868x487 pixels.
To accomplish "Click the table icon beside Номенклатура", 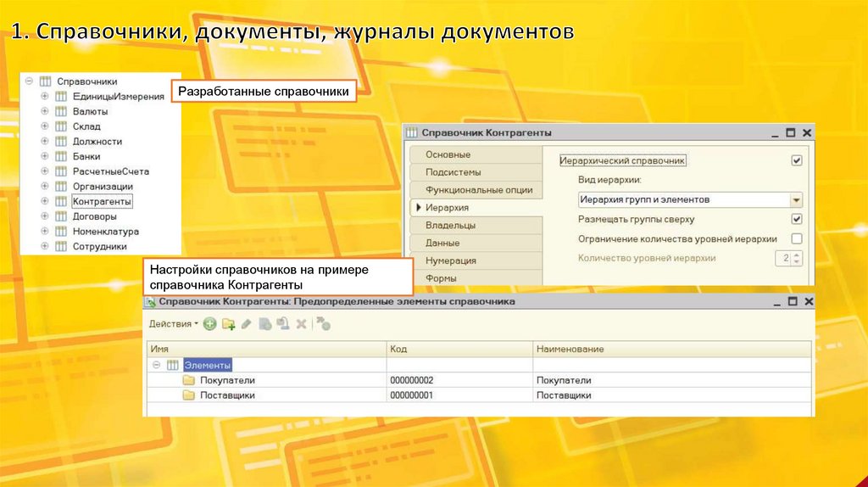I will tap(61, 231).
